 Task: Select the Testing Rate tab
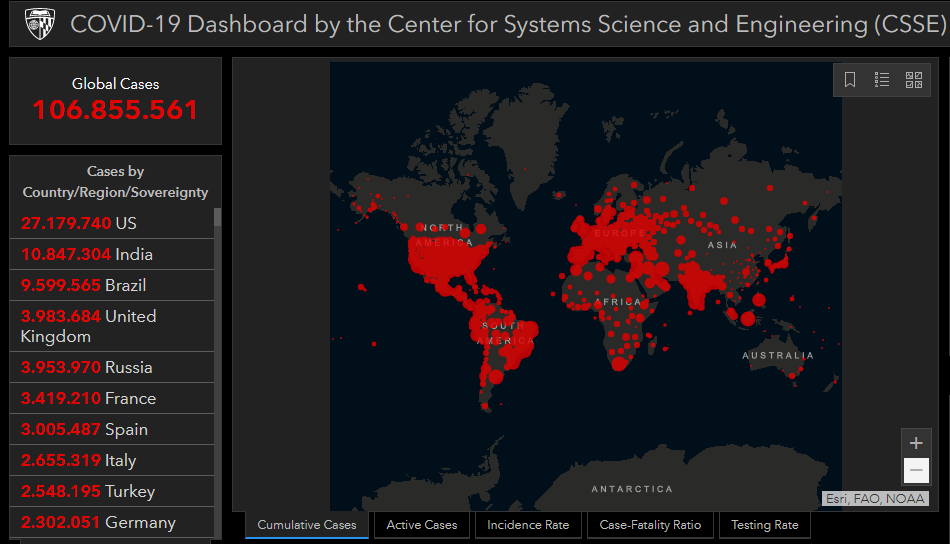pos(765,525)
